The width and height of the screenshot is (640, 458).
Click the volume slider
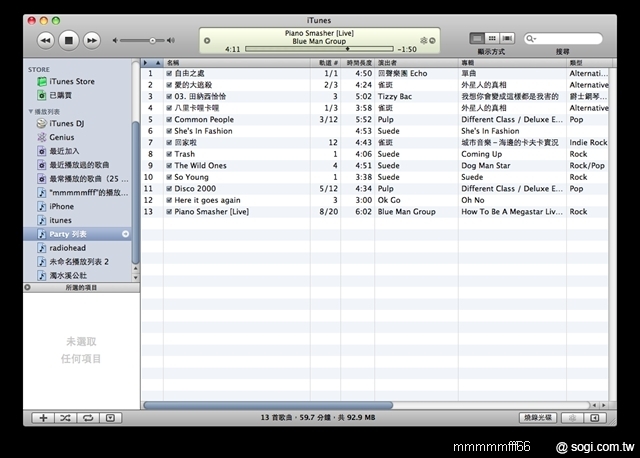coord(140,40)
